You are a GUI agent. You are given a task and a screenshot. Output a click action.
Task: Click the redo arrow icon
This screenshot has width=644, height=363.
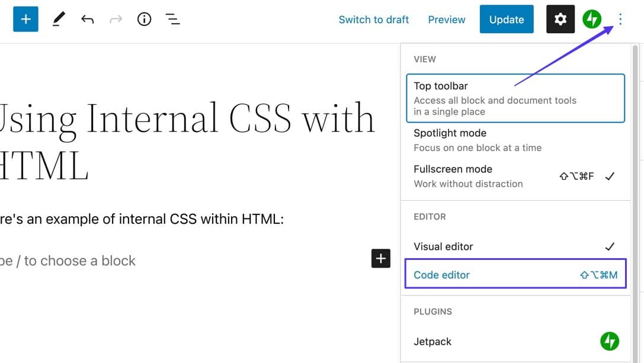point(116,20)
